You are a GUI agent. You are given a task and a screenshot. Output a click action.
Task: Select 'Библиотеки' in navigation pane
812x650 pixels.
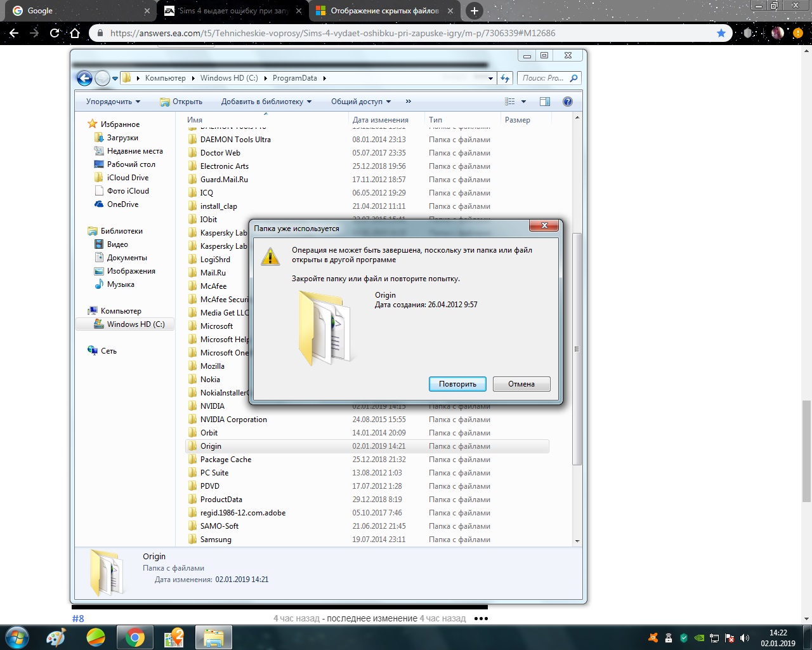pos(121,231)
